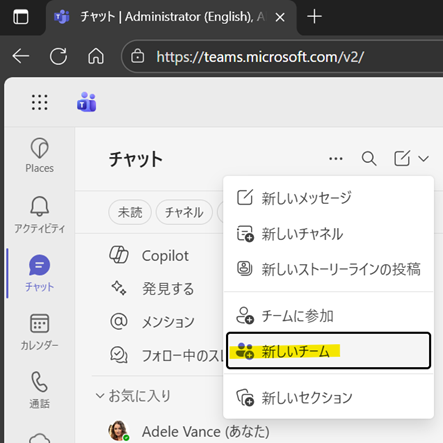The height and width of the screenshot is (443, 443).
Task: Select チャット in the sidebar
Action: [x=39, y=273]
